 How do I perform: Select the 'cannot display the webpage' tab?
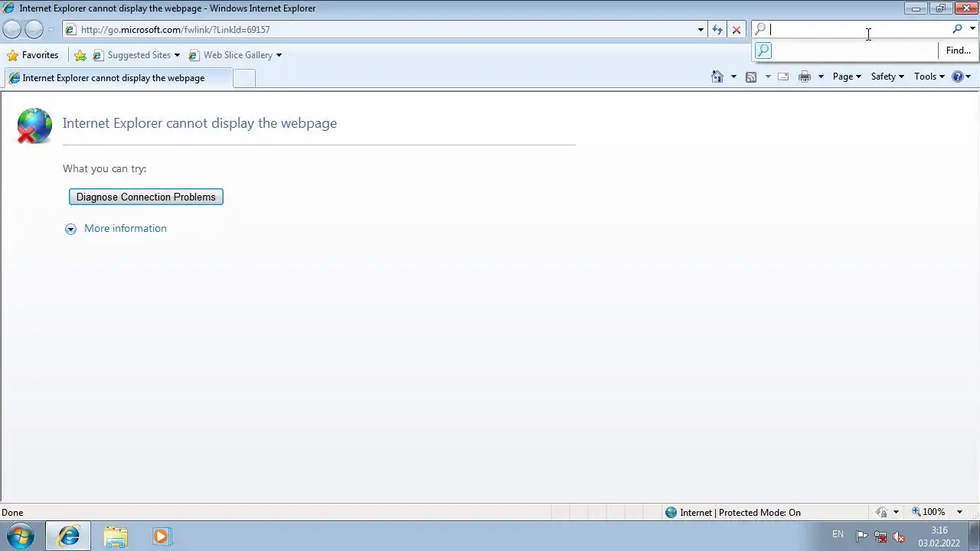point(117,78)
